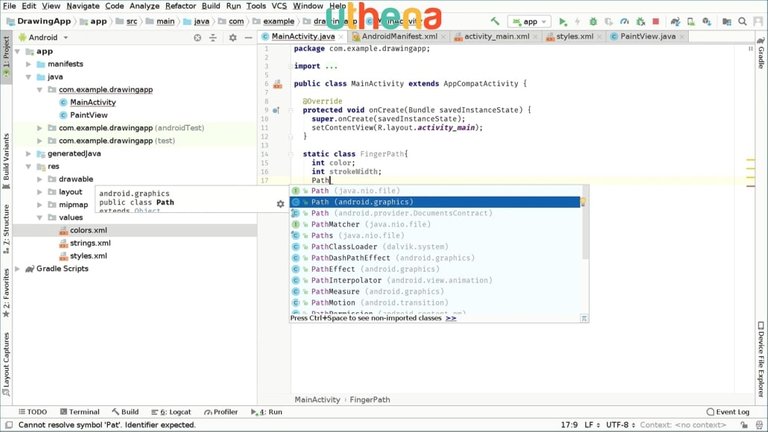The height and width of the screenshot is (432, 768).
Task: Open the Refactor menu
Action: [x=180, y=5]
